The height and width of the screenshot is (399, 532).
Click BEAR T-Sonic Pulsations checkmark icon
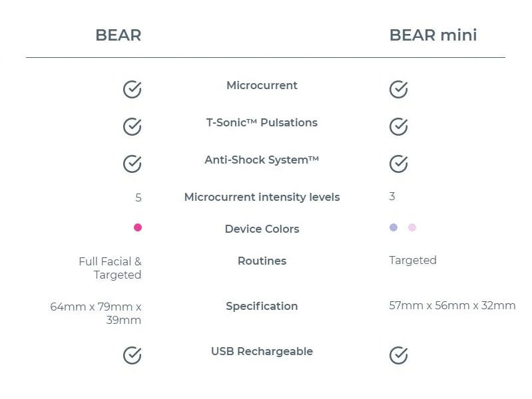[x=133, y=126]
